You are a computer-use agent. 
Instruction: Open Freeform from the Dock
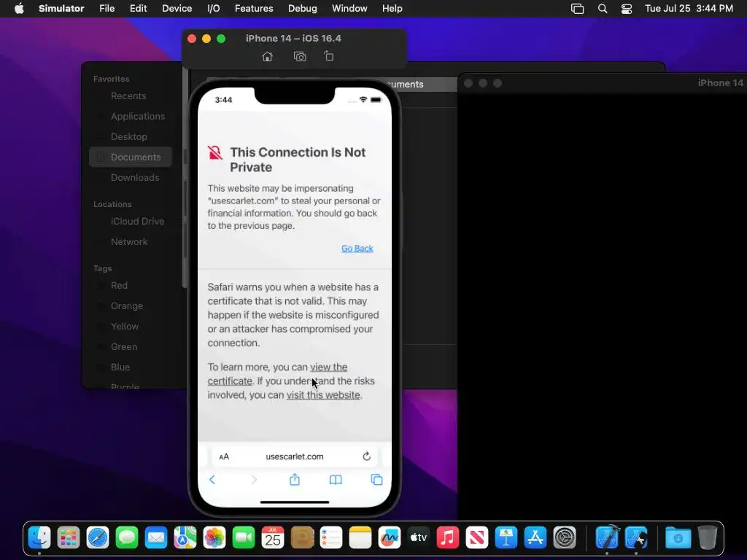click(390, 537)
